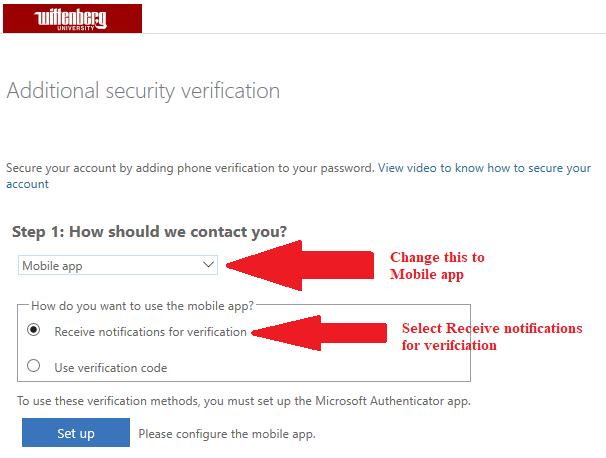
Task: Click the 'Secure your account' description text
Action: coord(190,168)
